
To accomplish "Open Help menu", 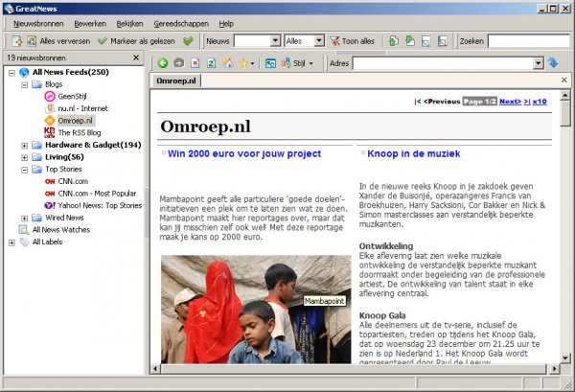I will click(226, 24).
